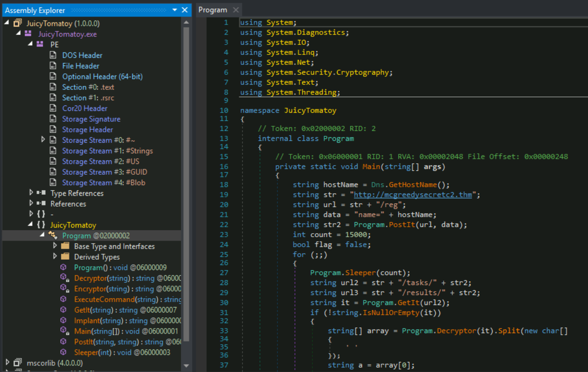Click the JuicyTomatoy assembly icon

tap(17, 23)
